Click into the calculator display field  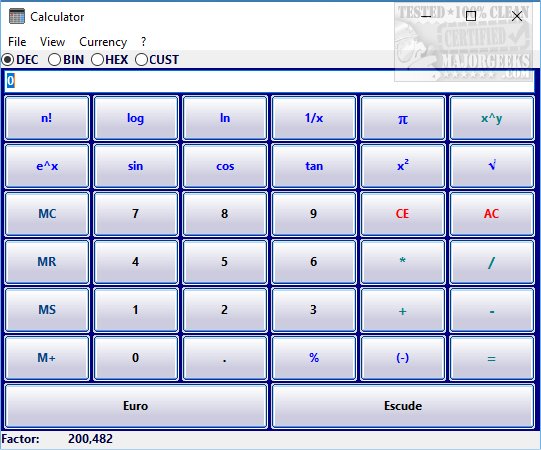click(x=269, y=81)
